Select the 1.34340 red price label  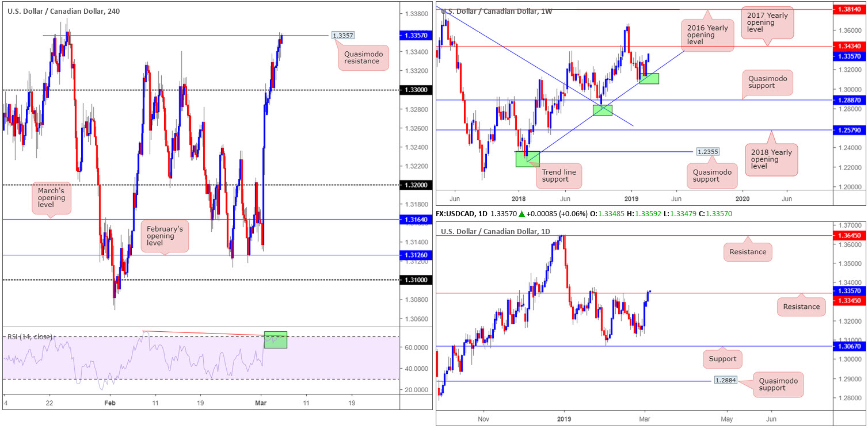(850, 46)
